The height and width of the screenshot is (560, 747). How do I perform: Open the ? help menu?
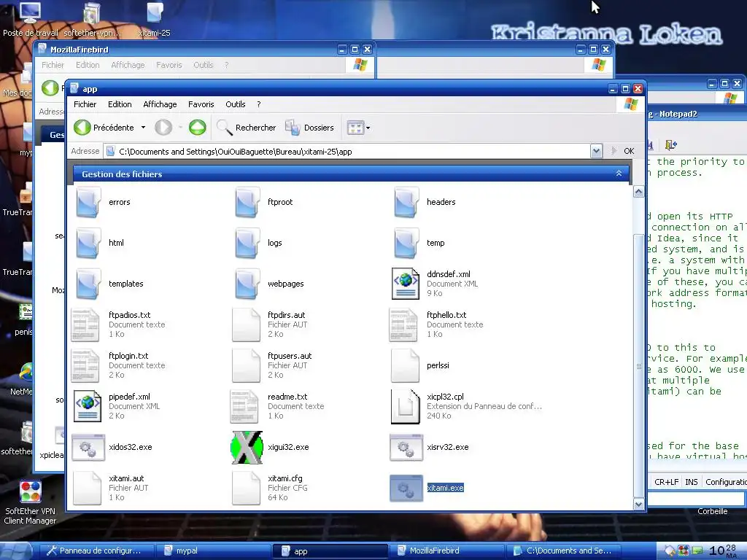coord(259,104)
